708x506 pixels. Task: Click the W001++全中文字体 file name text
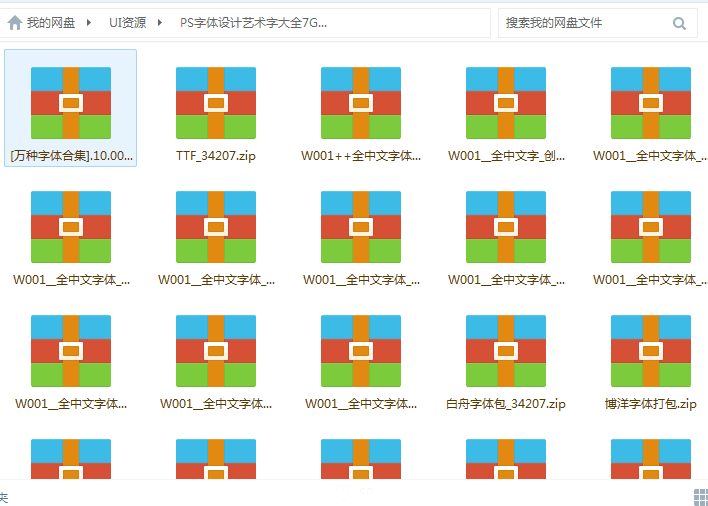[361, 156]
